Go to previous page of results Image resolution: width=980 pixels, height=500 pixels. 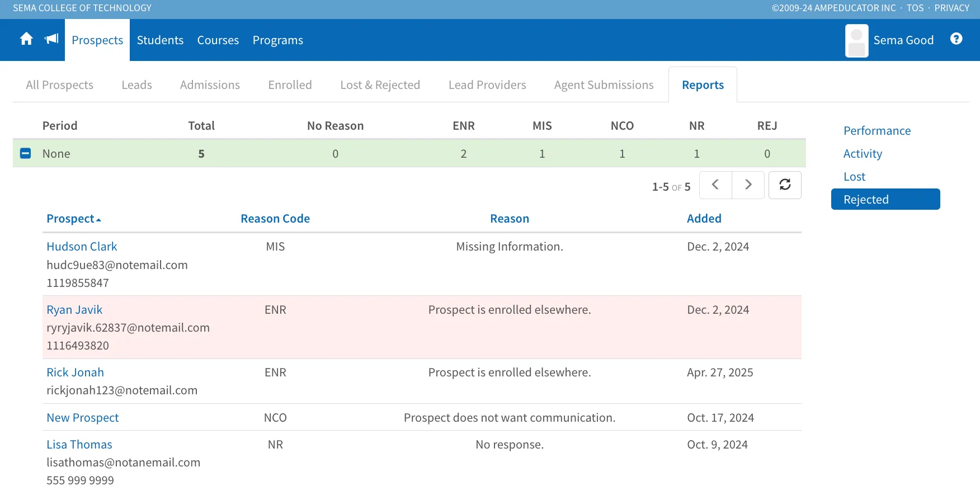tap(715, 185)
